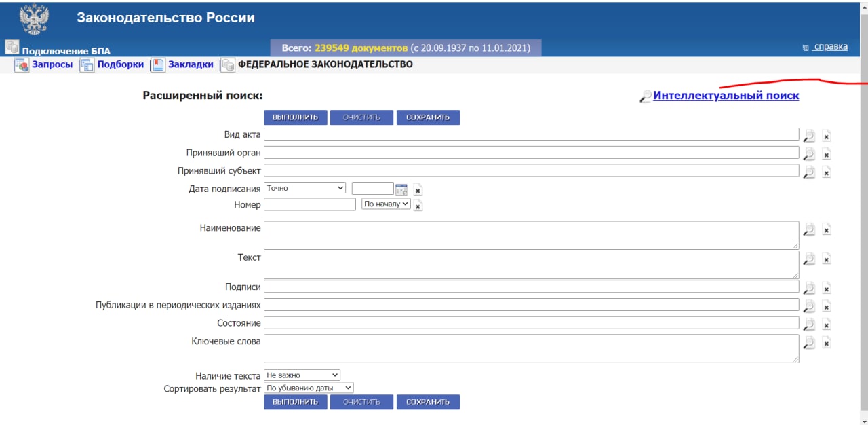The width and height of the screenshot is (868, 425).
Task: Clear Публикации в периодических изданиях field with x
Action: pyautogui.click(x=827, y=307)
